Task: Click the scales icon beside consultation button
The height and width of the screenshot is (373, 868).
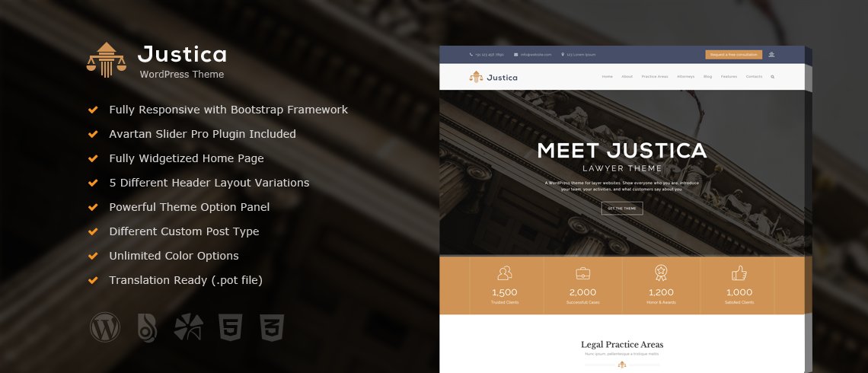Action: (x=771, y=54)
